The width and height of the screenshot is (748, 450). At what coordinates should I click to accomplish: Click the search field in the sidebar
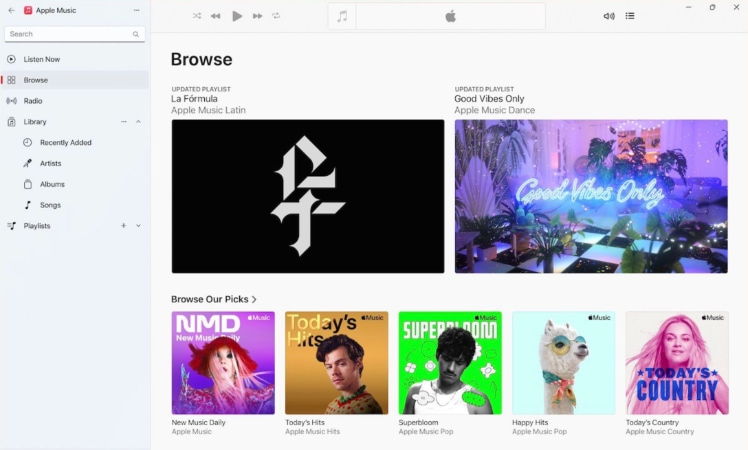pos(70,34)
